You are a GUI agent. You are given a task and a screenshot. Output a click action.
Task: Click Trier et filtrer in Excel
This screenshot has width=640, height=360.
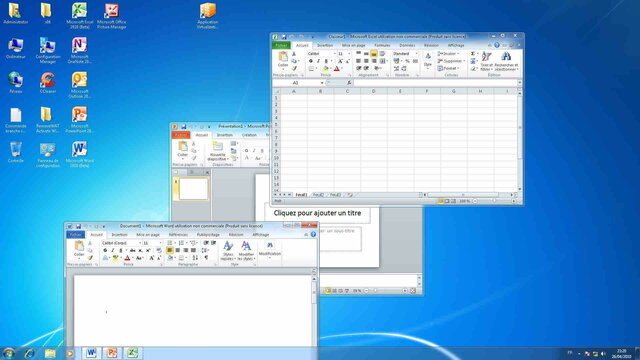click(x=486, y=61)
